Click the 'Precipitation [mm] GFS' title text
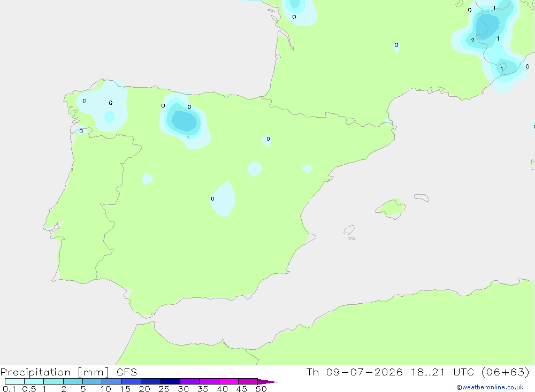The height and width of the screenshot is (392, 535). (68, 372)
